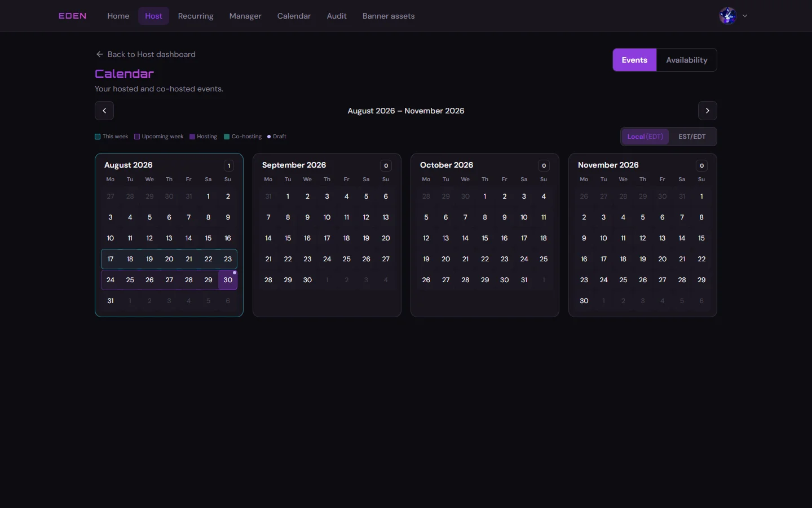
Task: Click 'Your hosted and co-hosted events.' text
Action: point(159,89)
